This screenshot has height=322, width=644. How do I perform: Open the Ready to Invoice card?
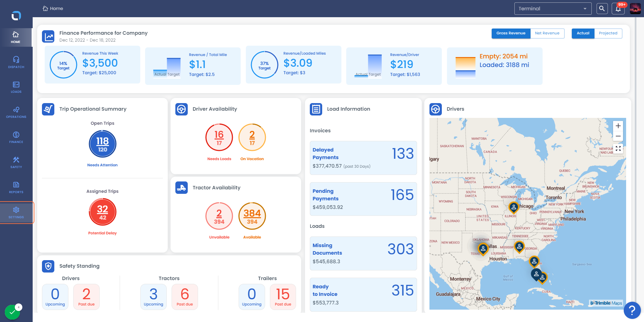(363, 295)
